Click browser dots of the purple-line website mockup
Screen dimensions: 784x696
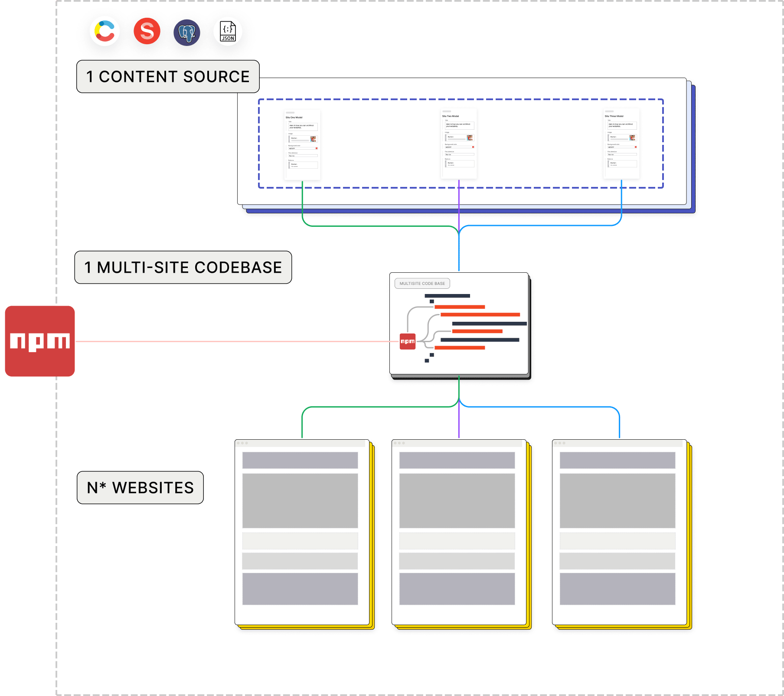click(x=399, y=443)
